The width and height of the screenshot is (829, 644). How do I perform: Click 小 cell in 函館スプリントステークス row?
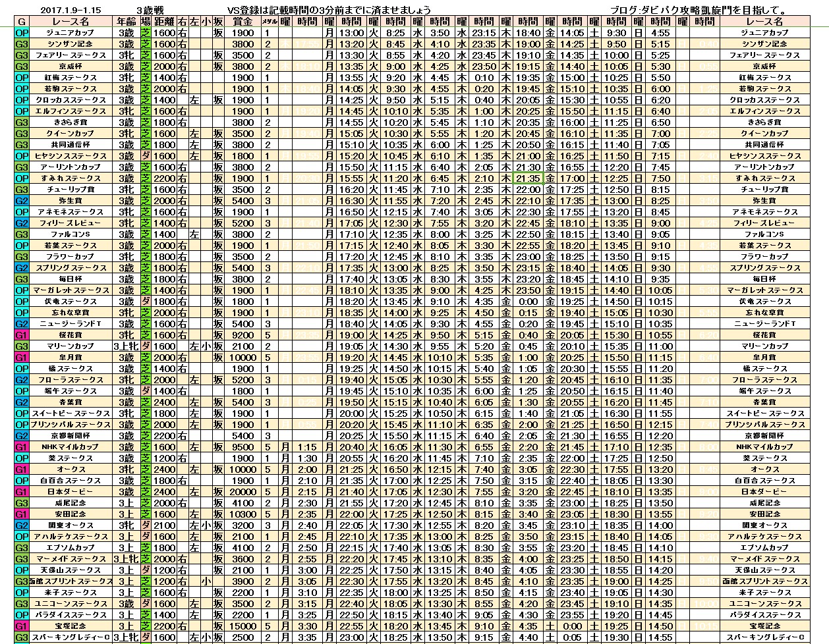(206, 581)
